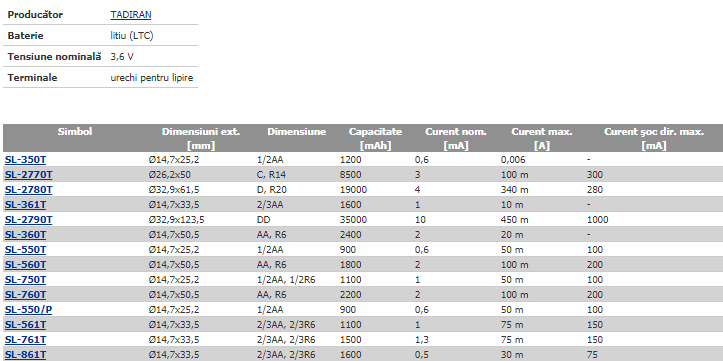The width and height of the screenshot is (723, 361).
Task: Open the SL-360T battery link
Action: tap(25, 235)
